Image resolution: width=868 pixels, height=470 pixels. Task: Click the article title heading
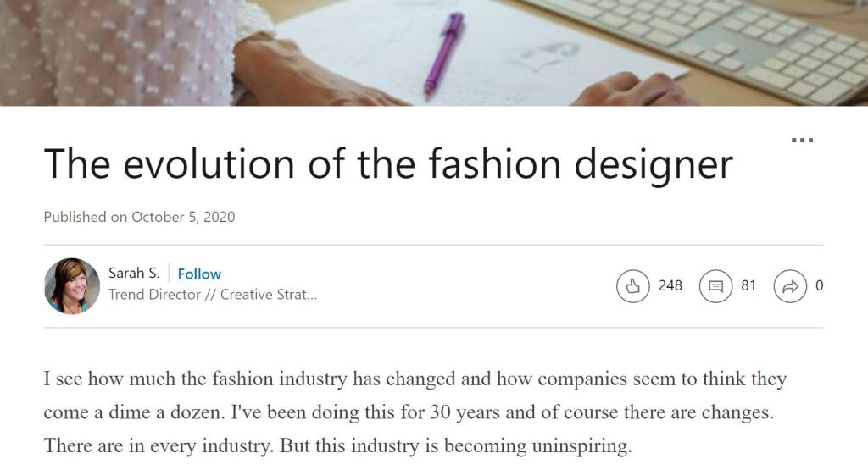(x=387, y=163)
